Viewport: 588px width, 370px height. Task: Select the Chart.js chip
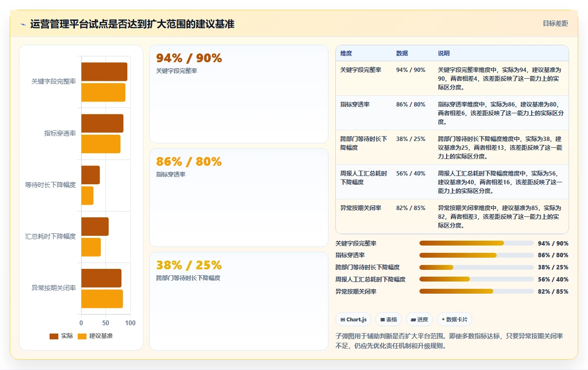tap(353, 319)
